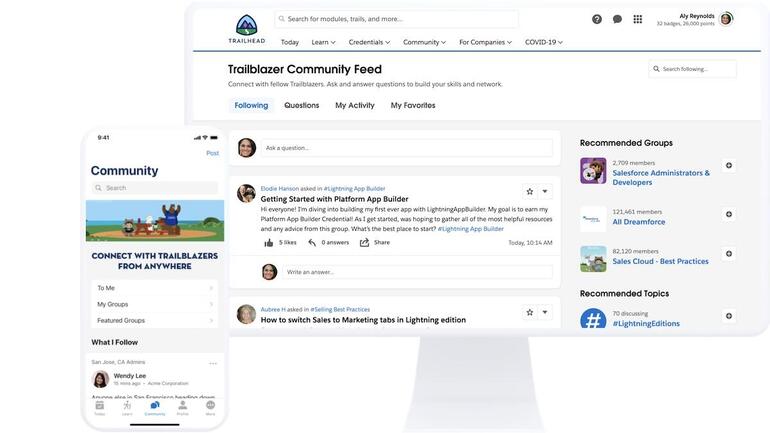Click the main search modules field

[x=396, y=19]
